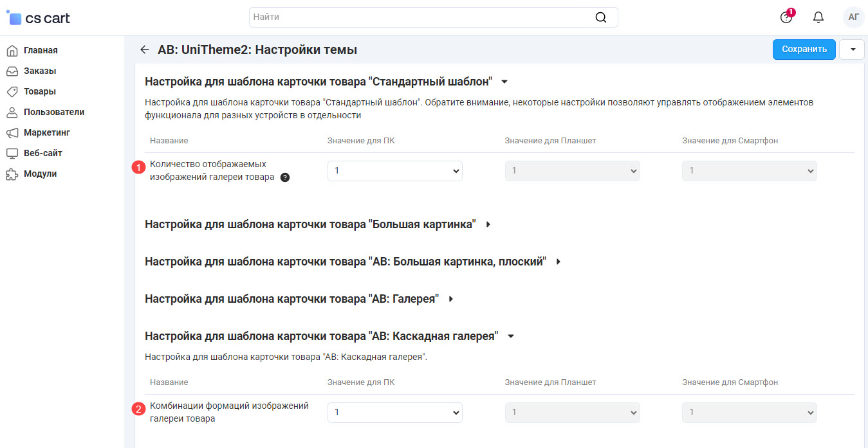Expand the "AB: Галерея" settings section
This screenshot has width=868, height=448.
451,299
